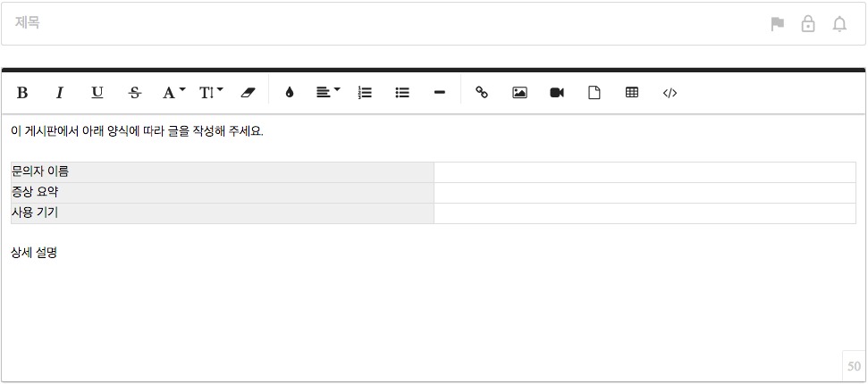
Task: Apply strikethrough to text
Action: [x=135, y=93]
